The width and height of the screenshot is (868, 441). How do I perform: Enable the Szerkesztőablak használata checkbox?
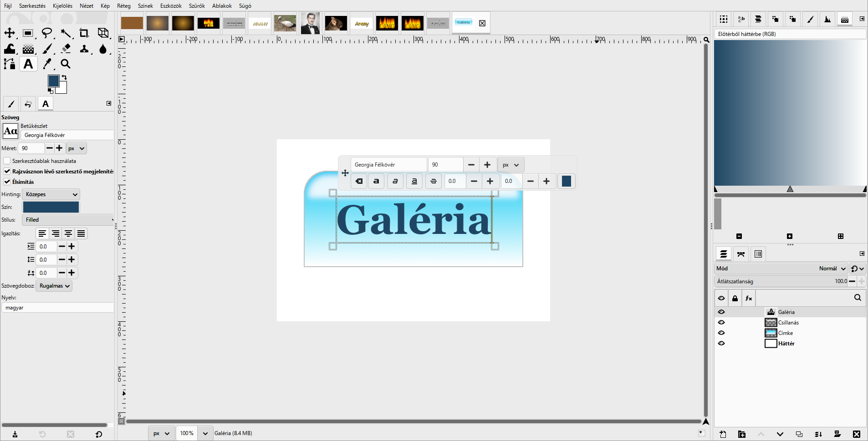(x=7, y=161)
